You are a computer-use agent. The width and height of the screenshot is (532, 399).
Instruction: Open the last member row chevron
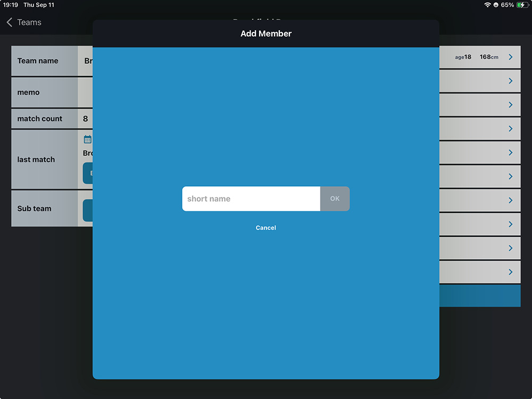click(510, 272)
